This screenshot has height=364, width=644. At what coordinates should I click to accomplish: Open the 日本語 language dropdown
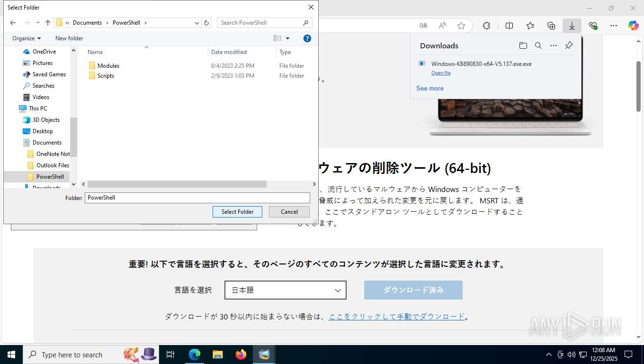coord(286,290)
